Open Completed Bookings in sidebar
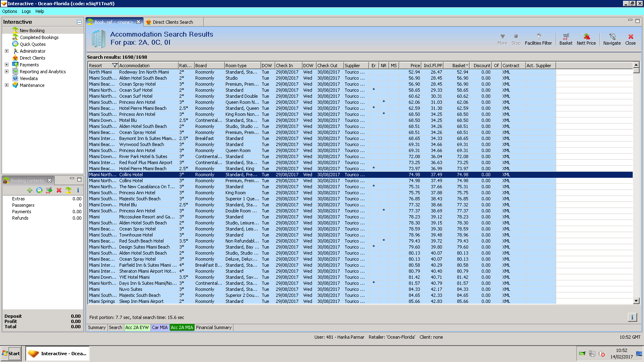The width and height of the screenshot is (644, 362). coord(39,37)
